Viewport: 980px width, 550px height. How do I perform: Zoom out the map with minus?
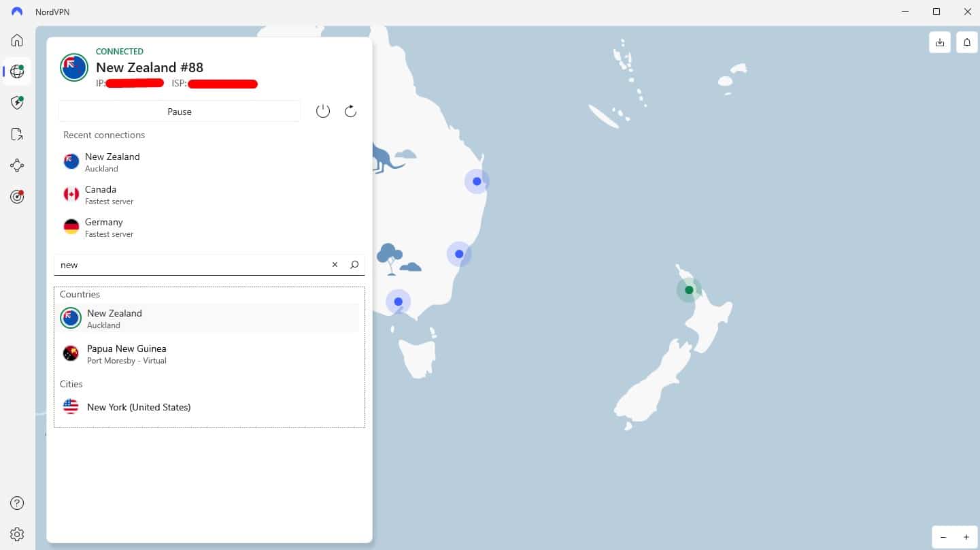[943, 537]
